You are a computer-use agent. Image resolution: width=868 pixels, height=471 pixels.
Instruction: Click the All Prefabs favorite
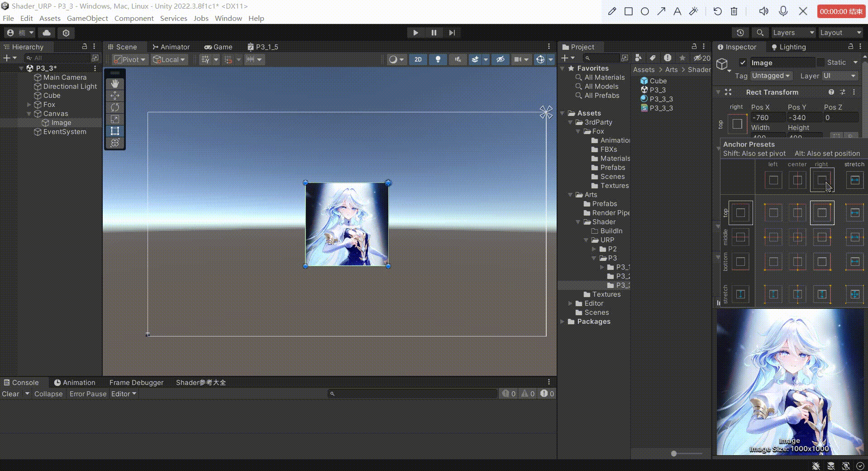pyautogui.click(x=601, y=96)
